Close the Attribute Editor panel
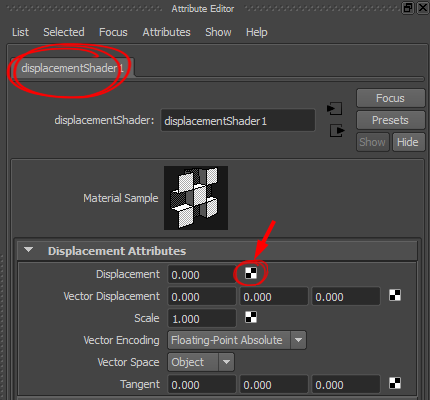 [x=423, y=8]
